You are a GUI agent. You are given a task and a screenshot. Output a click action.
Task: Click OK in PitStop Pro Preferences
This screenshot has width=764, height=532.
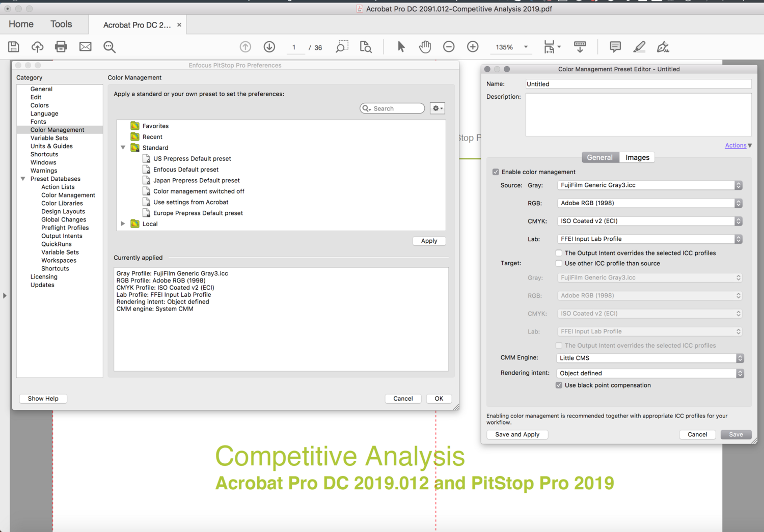pos(439,399)
